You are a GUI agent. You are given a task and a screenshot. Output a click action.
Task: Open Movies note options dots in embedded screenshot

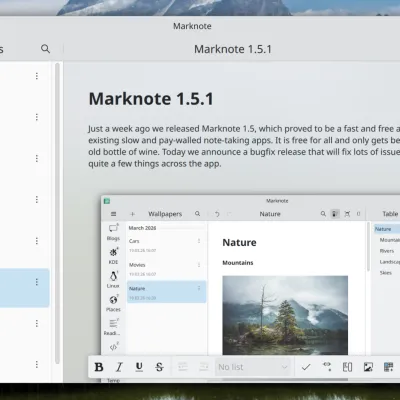pyautogui.click(x=199, y=265)
